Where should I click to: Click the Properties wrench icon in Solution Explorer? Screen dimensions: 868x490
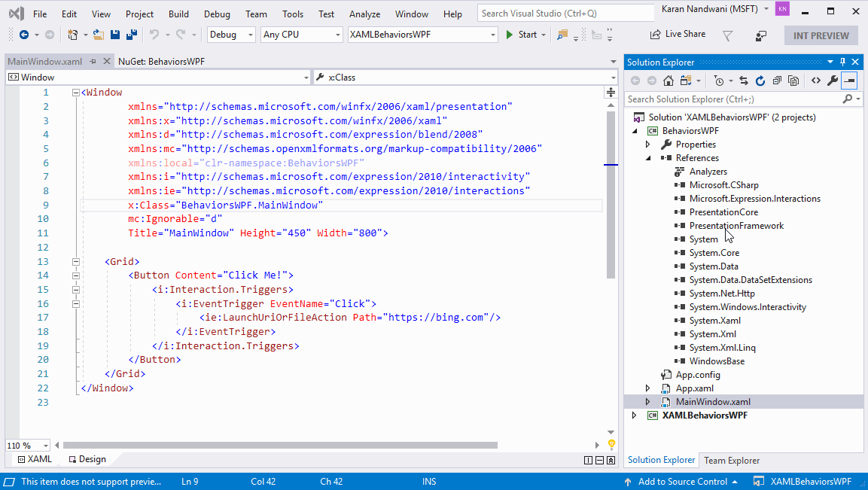[x=831, y=81]
